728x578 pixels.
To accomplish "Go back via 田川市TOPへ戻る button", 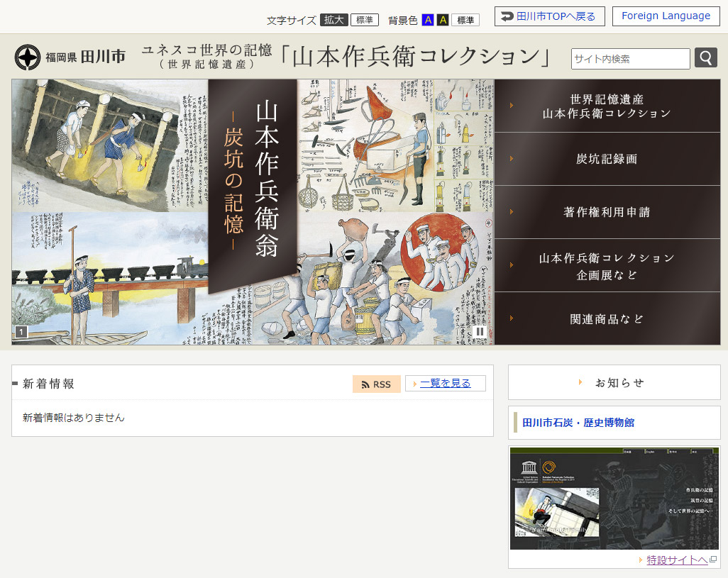I will [x=550, y=16].
